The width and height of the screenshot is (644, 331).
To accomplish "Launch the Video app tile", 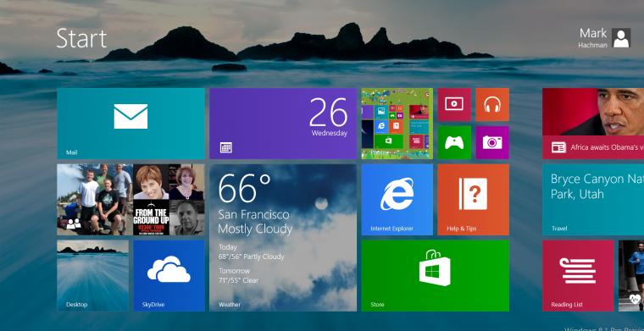I will click(x=454, y=105).
